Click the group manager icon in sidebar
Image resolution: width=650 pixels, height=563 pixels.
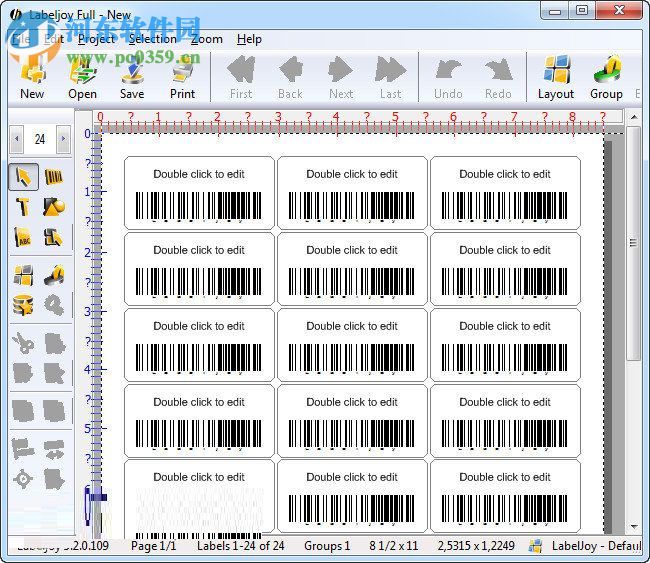click(x=54, y=275)
